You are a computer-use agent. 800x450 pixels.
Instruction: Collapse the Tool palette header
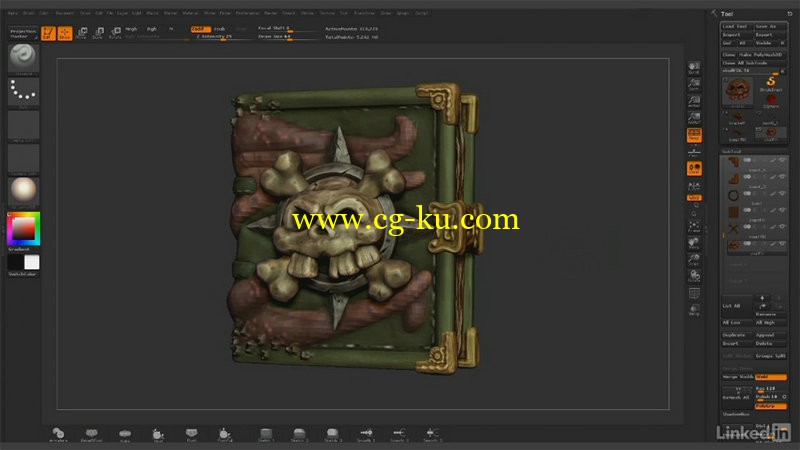(727, 14)
